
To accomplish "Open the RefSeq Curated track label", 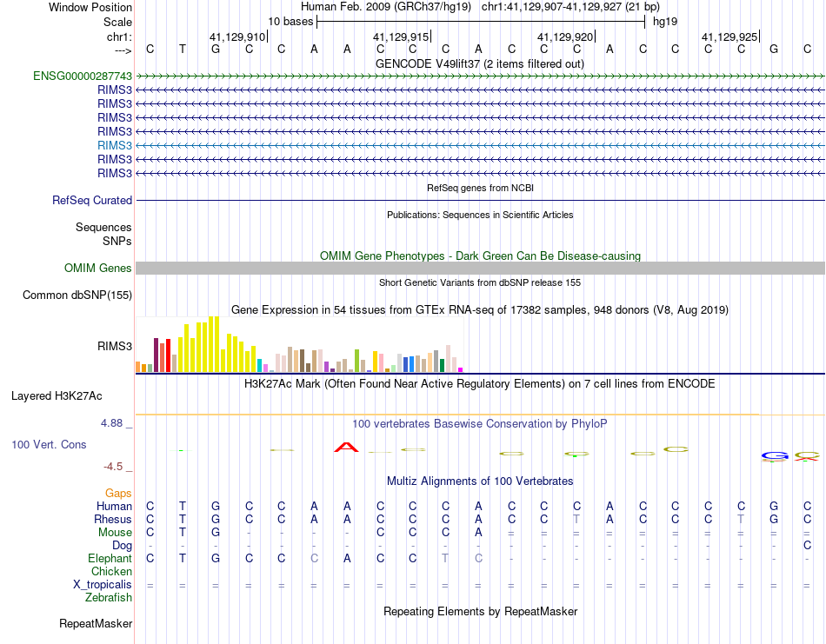I will (x=92, y=200).
